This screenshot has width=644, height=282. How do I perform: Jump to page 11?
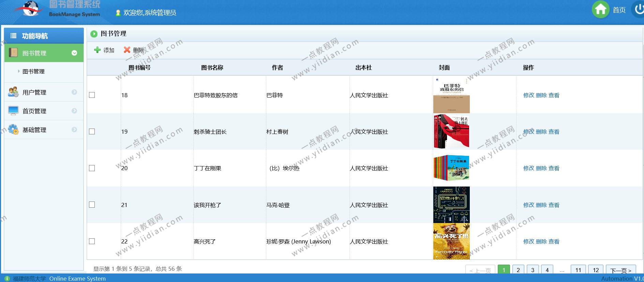click(578, 269)
